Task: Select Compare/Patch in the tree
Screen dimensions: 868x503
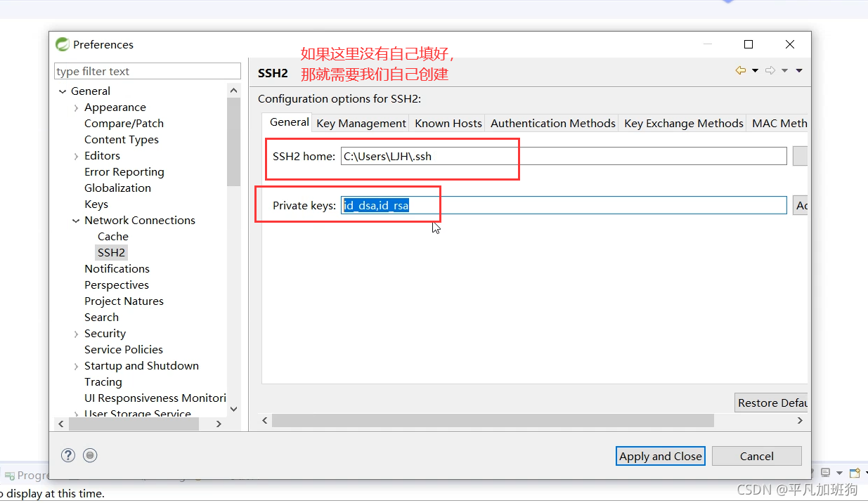Action: click(124, 124)
